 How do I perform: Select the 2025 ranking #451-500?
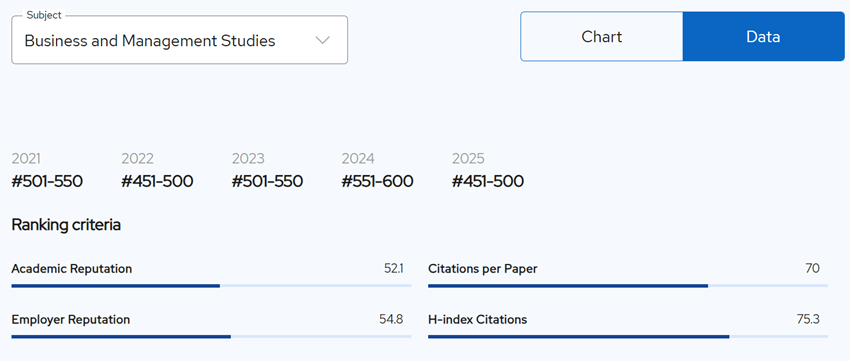(488, 182)
